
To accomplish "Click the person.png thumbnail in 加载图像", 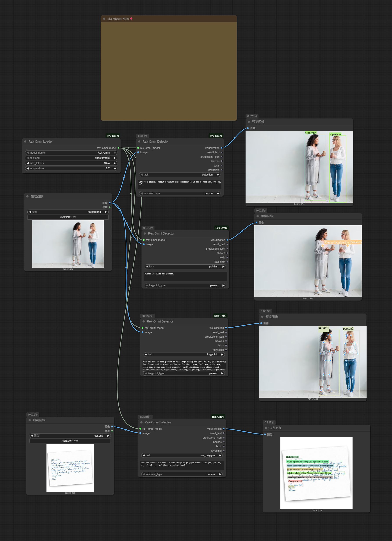I will [68, 244].
